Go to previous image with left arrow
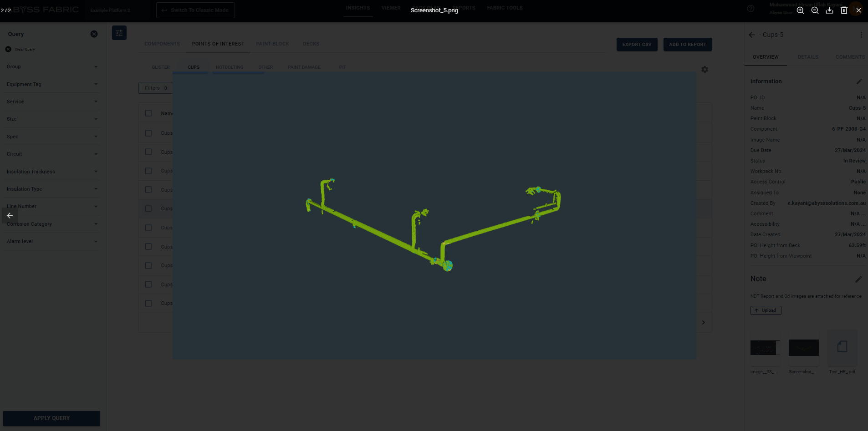The image size is (868, 431). tap(10, 216)
